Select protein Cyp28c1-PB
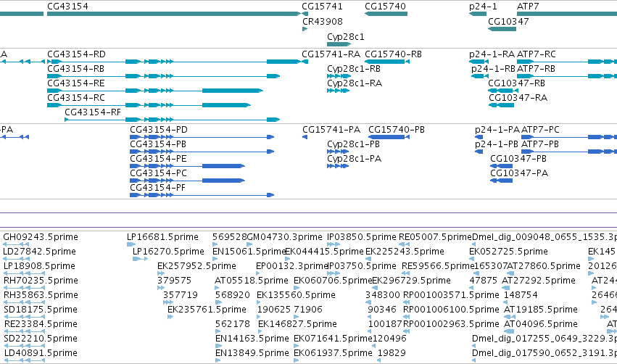617x364 pixels. pyautogui.click(x=338, y=152)
